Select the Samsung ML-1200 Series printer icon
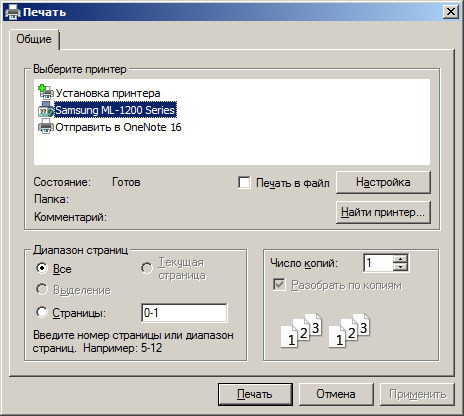Viewport: 464px width, 416px height. [x=46, y=110]
